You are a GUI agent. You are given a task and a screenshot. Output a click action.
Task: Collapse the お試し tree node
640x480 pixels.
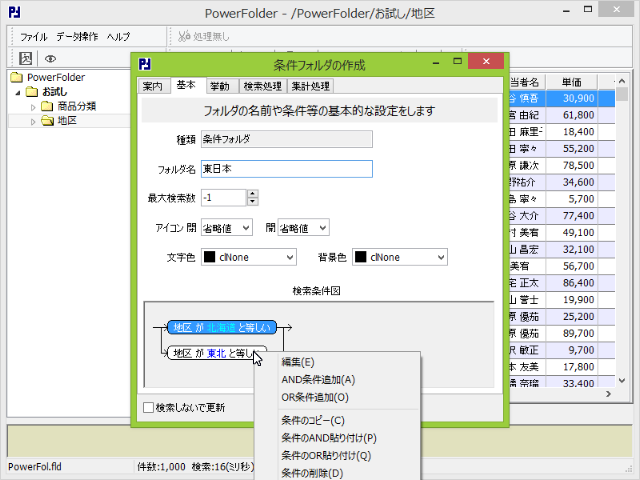[18, 93]
